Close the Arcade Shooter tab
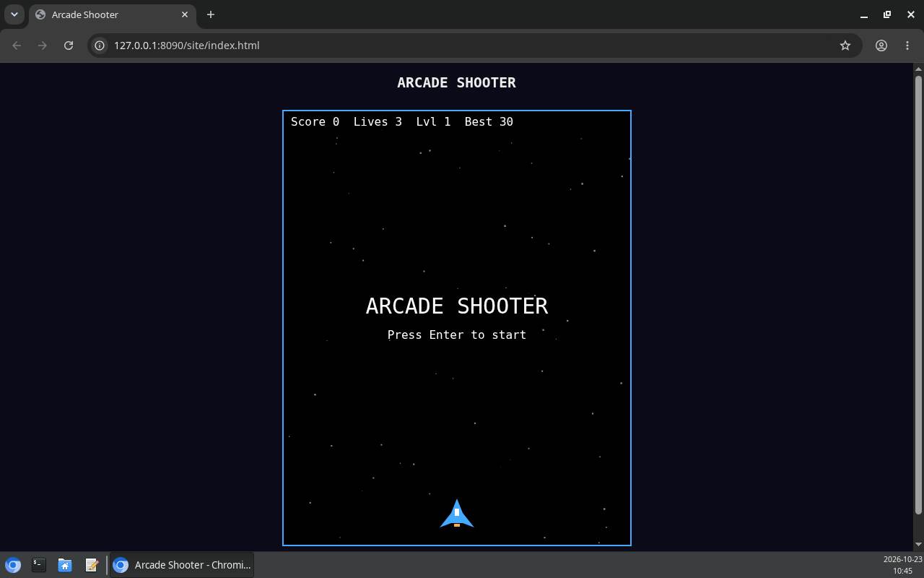 (x=185, y=14)
